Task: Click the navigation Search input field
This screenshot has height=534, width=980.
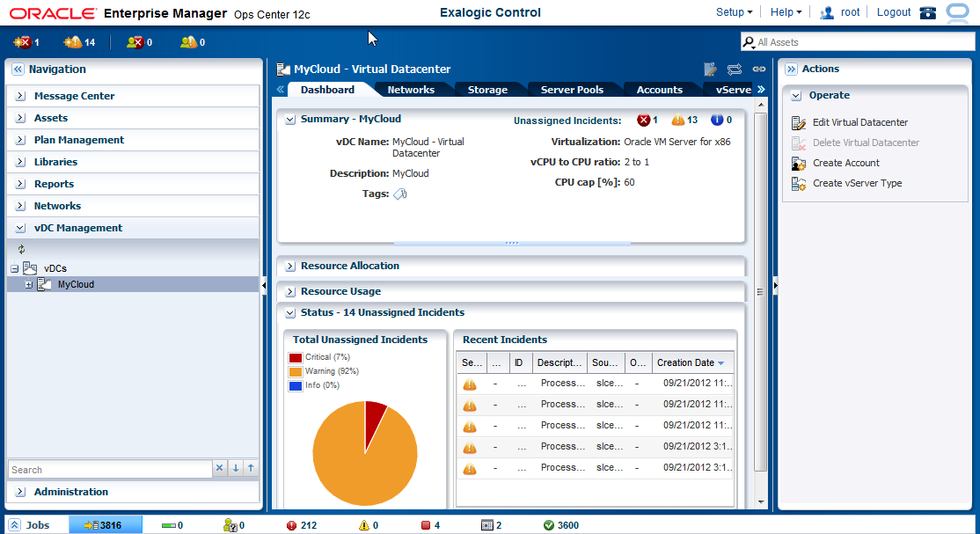Action: (110, 470)
